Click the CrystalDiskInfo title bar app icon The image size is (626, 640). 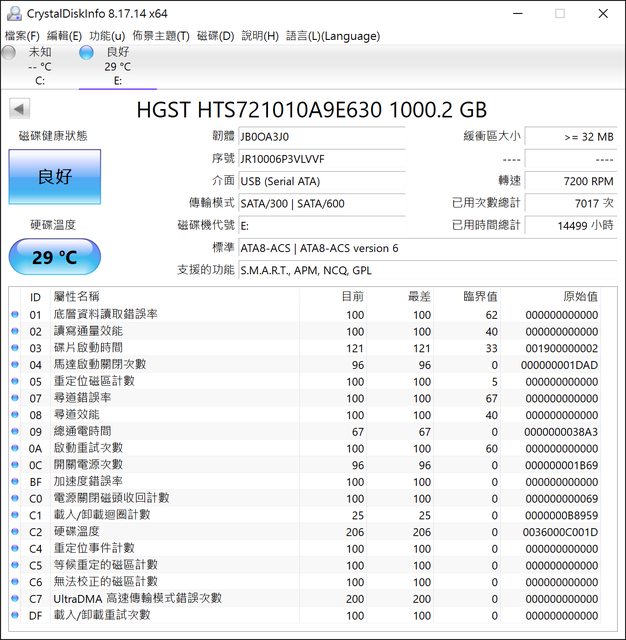pyautogui.click(x=13, y=13)
